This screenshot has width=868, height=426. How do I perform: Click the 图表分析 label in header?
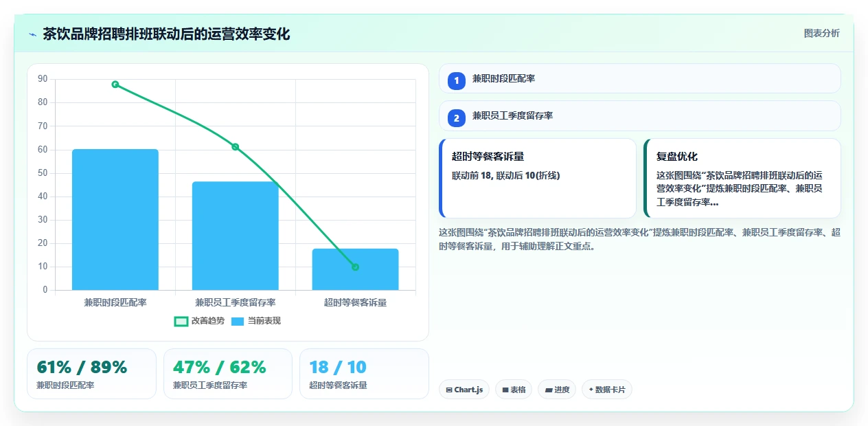(821, 33)
